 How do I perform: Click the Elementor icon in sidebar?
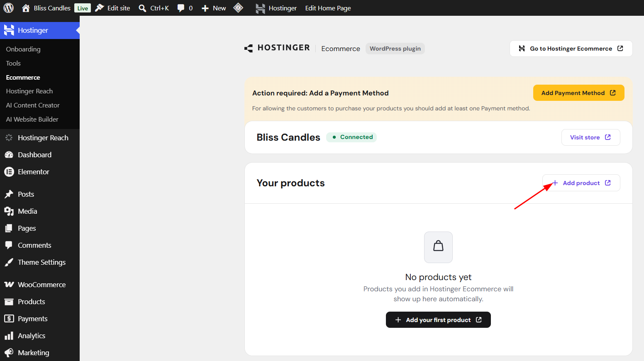click(x=9, y=172)
